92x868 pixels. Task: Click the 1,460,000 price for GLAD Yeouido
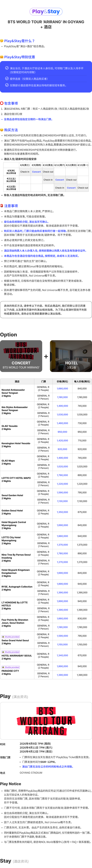[x=62, y=423]
